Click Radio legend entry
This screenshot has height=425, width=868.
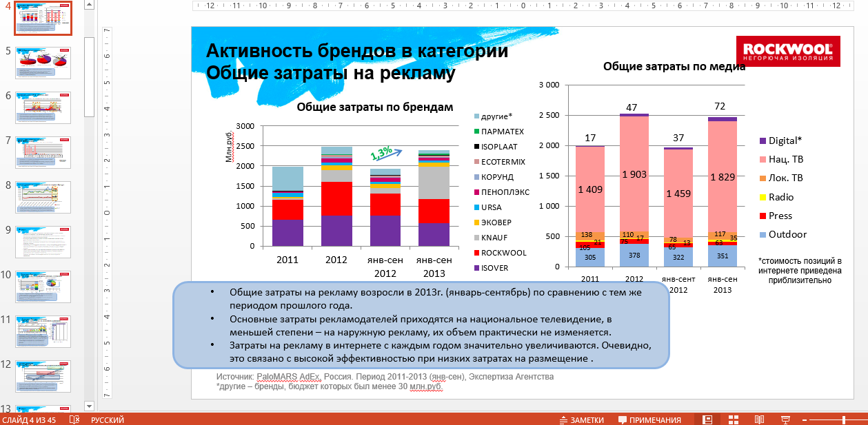776,197
